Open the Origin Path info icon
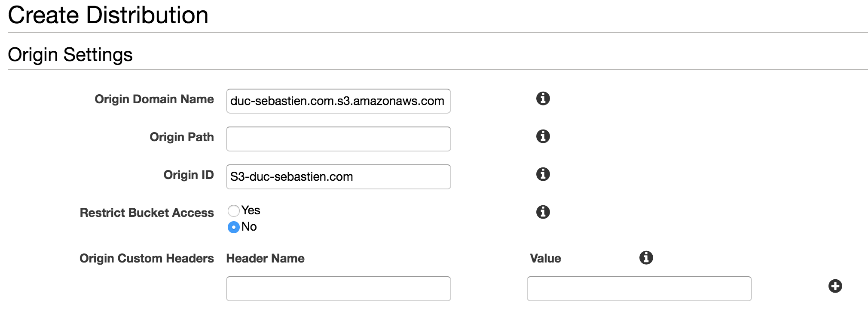The image size is (868, 315). coord(543,136)
